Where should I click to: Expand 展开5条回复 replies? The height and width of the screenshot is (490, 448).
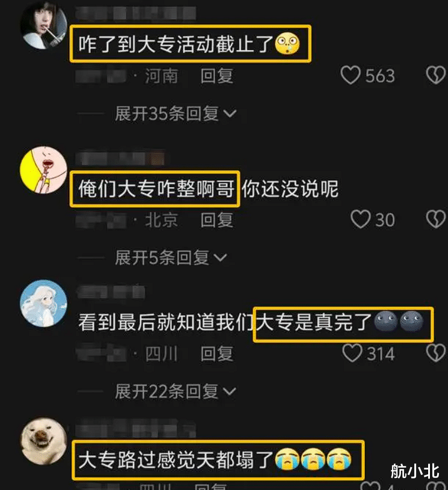(x=171, y=258)
